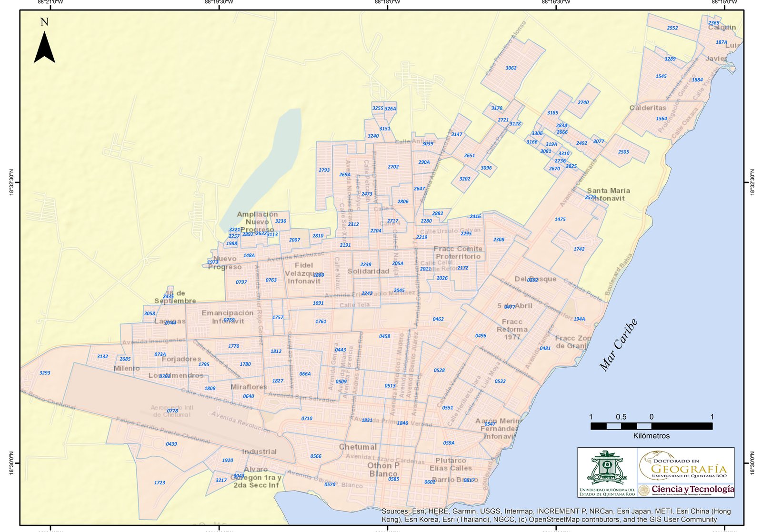The width and height of the screenshot is (762, 532).
Task: Select the zone labeled 2793
Action: click(x=324, y=170)
